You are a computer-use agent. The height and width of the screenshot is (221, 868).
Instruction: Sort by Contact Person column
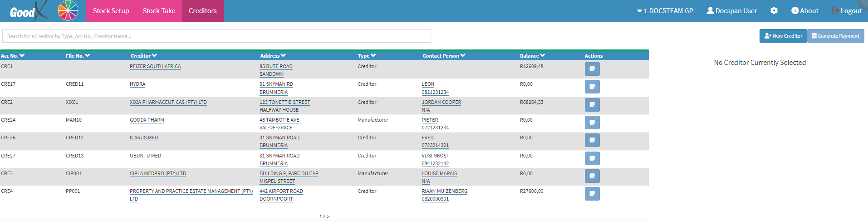[444, 56]
